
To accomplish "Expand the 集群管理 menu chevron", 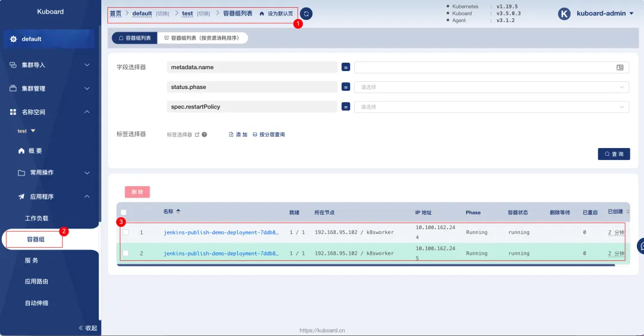I will pyautogui.click(x=87, y=88).
